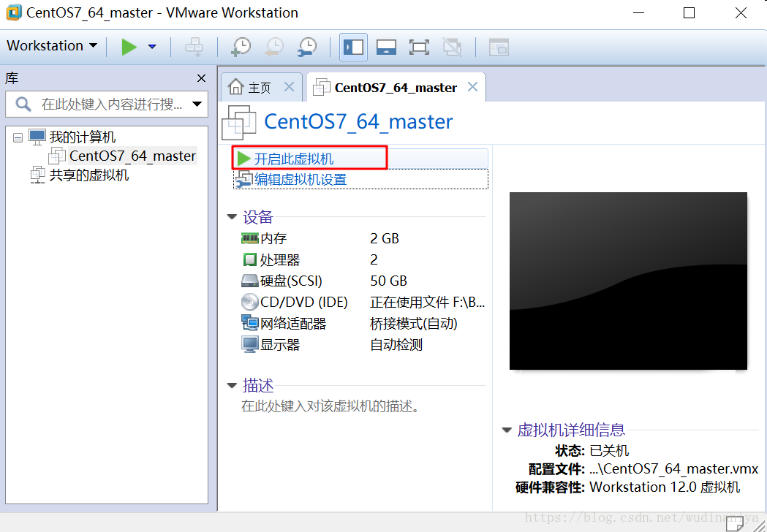Viewport: 767px width, 532px height.
Task: Click the hard disk drive icon
Action: pyautogui.click(x=249, y=281)
